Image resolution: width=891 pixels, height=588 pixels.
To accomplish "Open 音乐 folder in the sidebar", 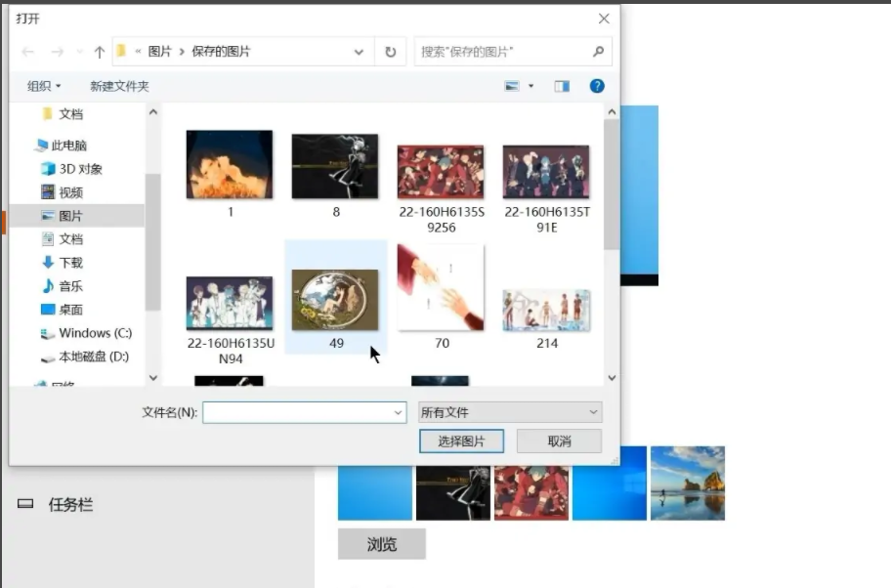I will point(70,286).
